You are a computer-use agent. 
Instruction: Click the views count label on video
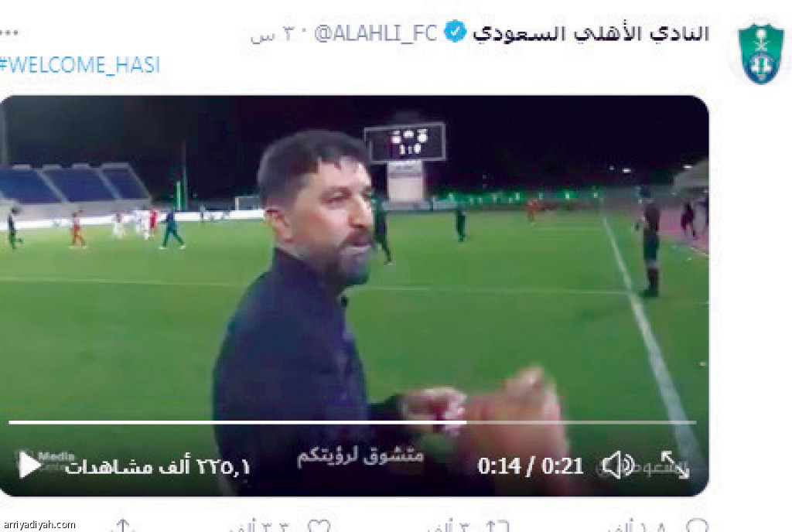[x=158, y=466]
